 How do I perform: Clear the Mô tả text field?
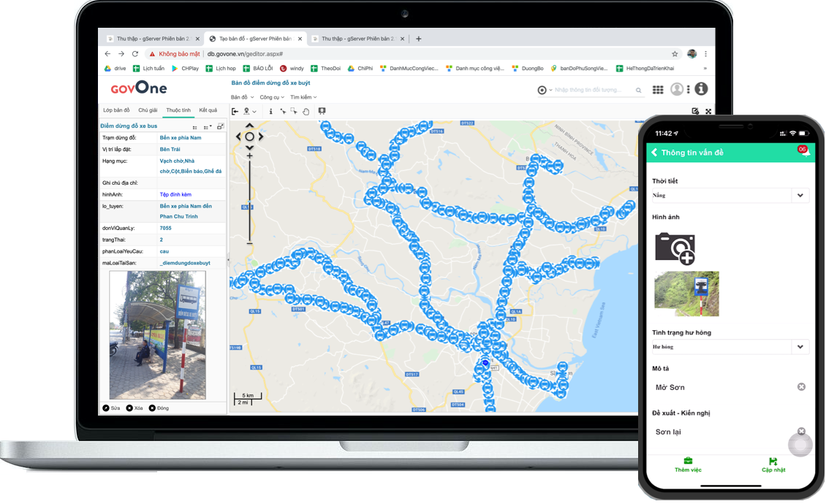tap(801, 386)
